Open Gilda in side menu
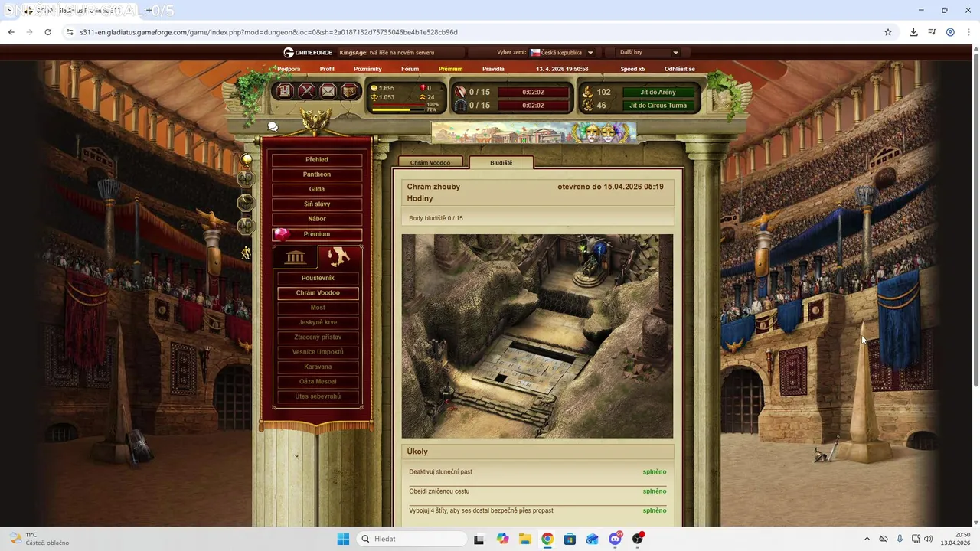Screen dimensions: 980x551 coord(317,189)
